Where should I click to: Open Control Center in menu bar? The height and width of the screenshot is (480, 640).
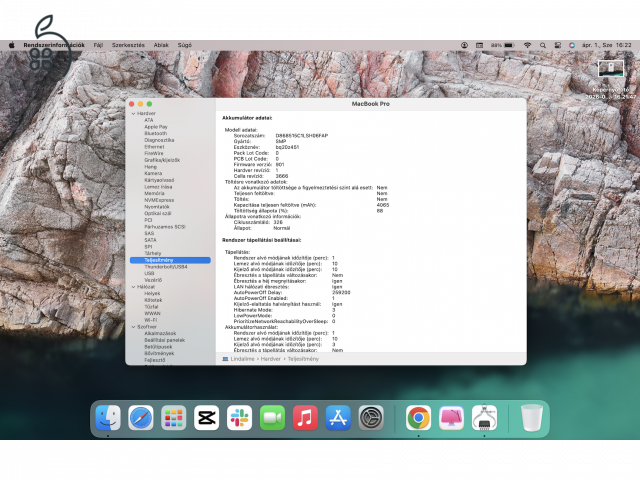(558, 45)
